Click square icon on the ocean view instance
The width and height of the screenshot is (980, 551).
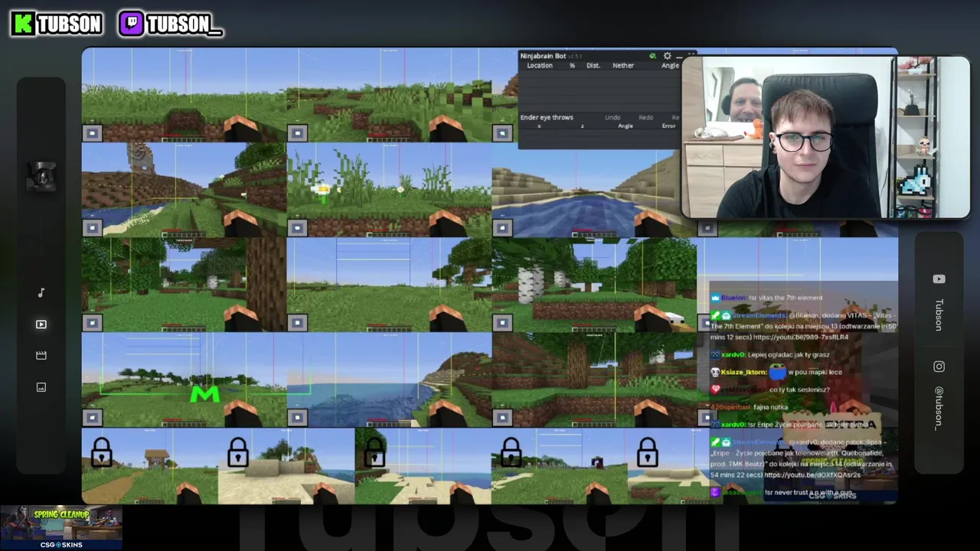[297, 417]
